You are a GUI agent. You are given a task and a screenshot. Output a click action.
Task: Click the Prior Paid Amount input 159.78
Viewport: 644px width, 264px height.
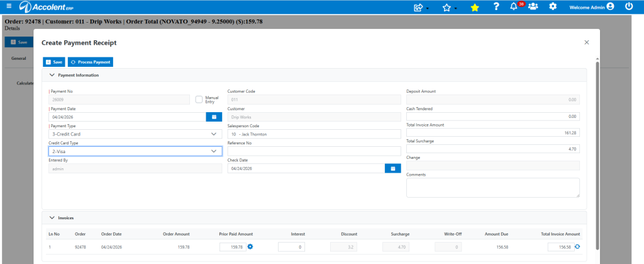point(233,247)
